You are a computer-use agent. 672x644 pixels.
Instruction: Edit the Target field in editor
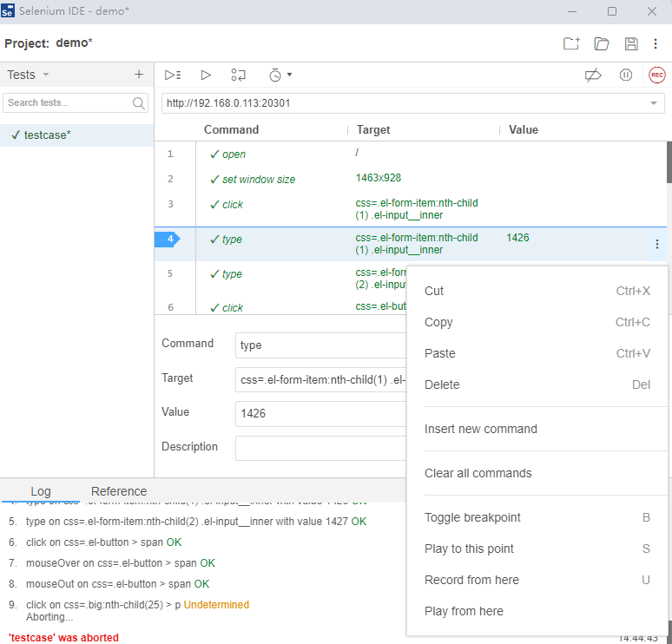point(320,379)
